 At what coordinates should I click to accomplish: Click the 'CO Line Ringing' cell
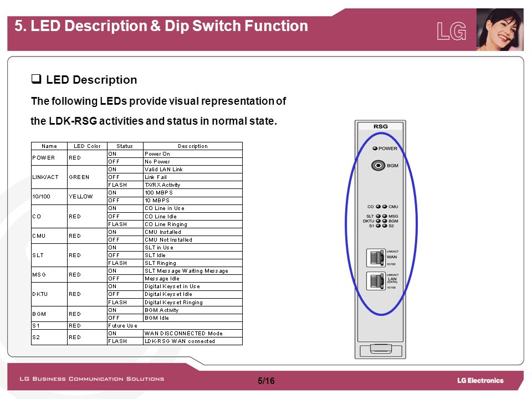193,224
